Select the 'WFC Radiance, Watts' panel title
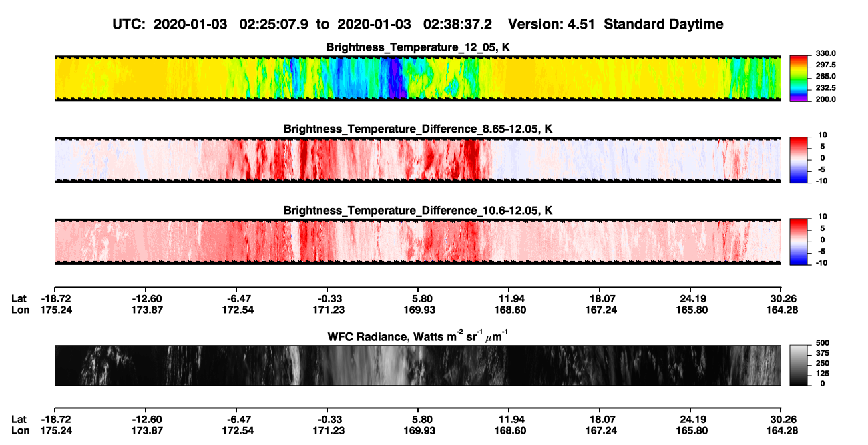Viewport: 868px width, 445px height. tap(418, 336)
